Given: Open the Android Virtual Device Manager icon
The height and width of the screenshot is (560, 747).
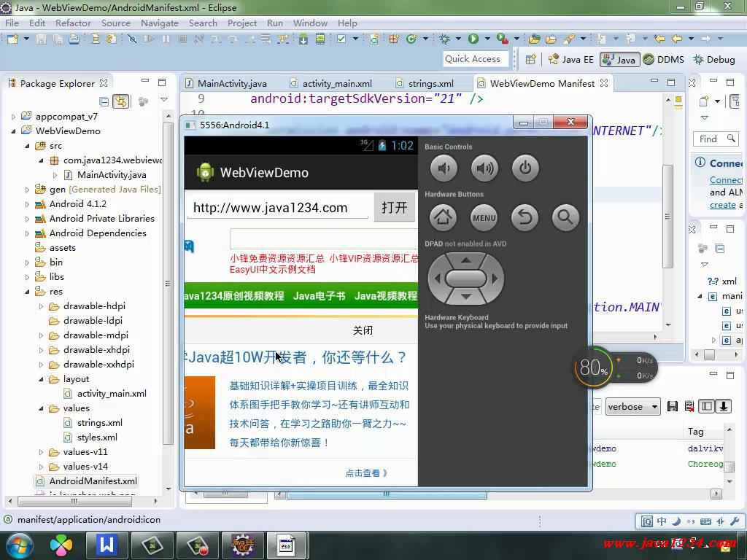Looking at the screenshot, I should (320, 39).
